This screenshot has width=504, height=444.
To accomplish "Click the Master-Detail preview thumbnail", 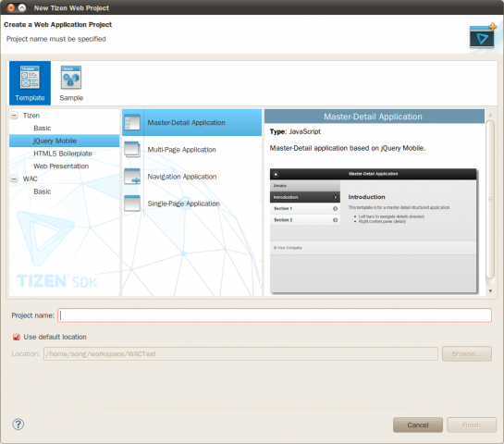I will point(374,231).
